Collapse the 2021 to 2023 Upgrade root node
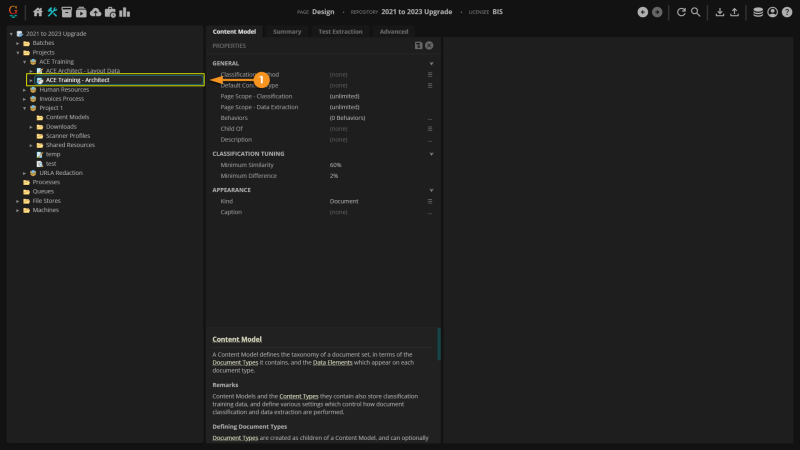Screen dimensions: 800x450 point(11,34)
